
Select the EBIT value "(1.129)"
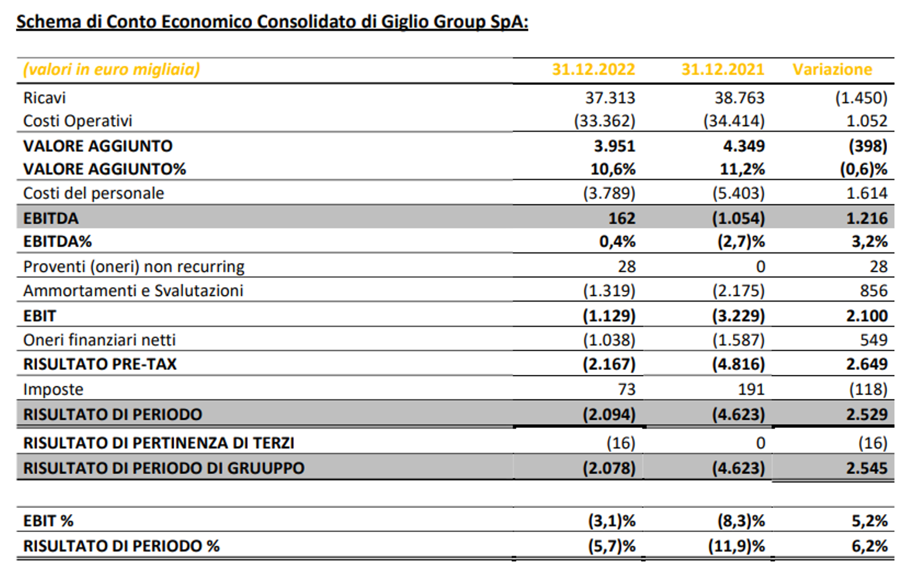609,316
